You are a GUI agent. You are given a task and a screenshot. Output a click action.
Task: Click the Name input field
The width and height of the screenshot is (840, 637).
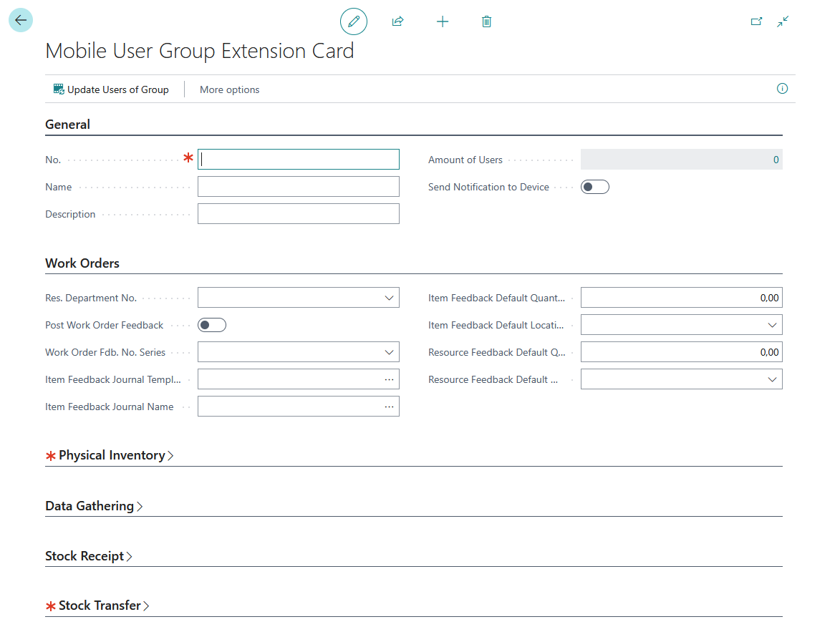click(x=299, y=187)
